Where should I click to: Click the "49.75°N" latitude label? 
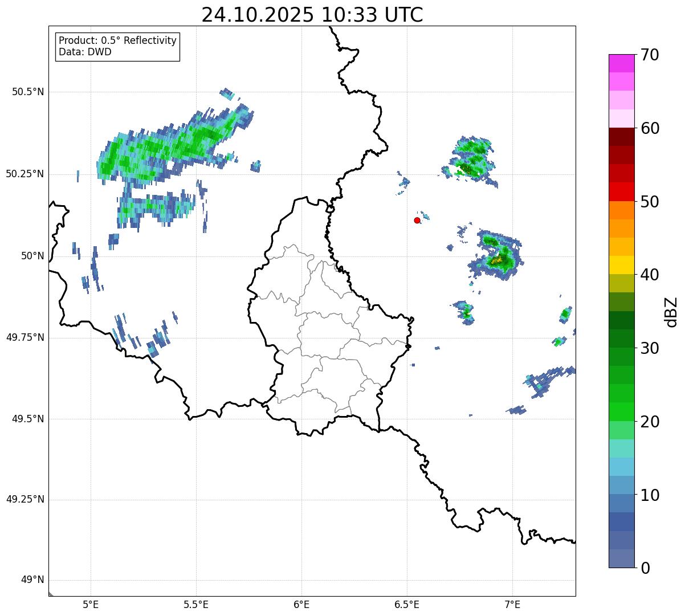click(x=25, y=337)
